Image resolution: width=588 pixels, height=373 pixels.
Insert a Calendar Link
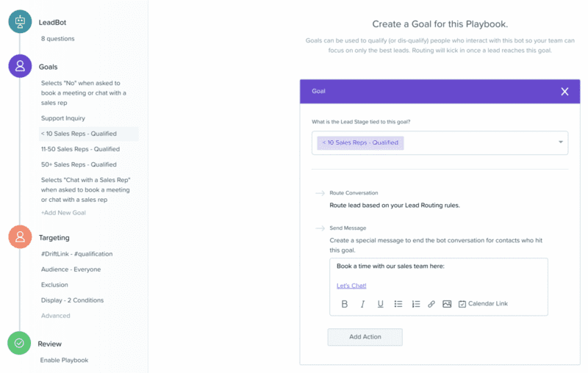pyautogui.click(x=483, y=304)
